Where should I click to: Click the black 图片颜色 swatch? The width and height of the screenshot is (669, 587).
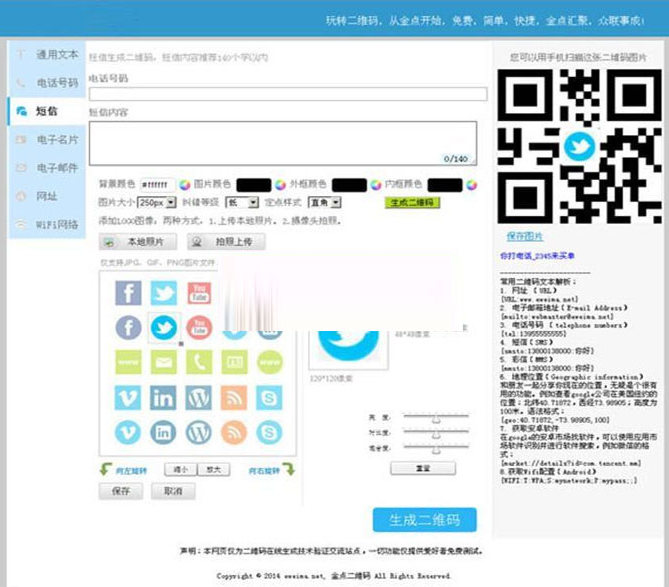254,185
